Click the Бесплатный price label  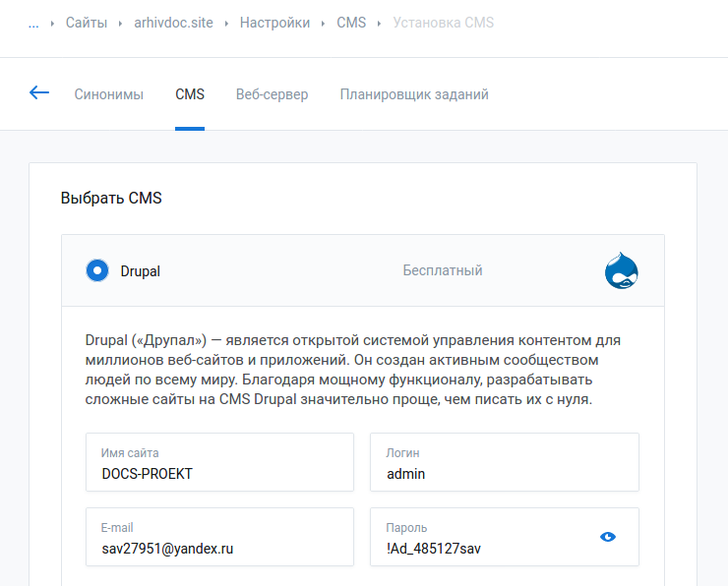(443, 270)
